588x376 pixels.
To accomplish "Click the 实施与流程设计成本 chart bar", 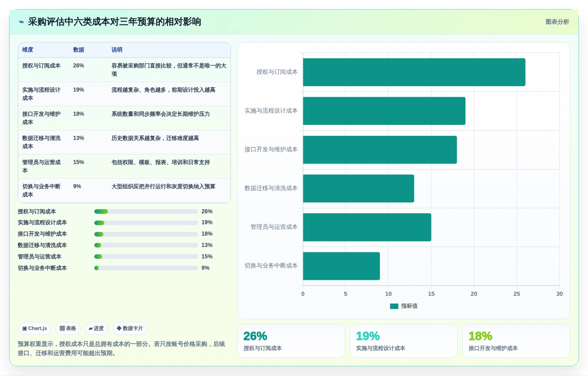I will pyautogui.click(x=384, y=111).
